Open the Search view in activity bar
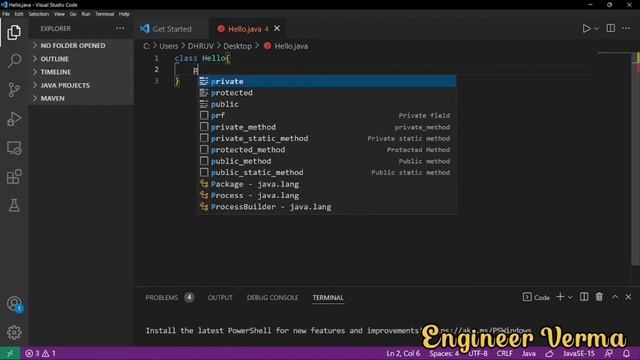This screenshot has width=640, height=360. (x=14, y=61)
